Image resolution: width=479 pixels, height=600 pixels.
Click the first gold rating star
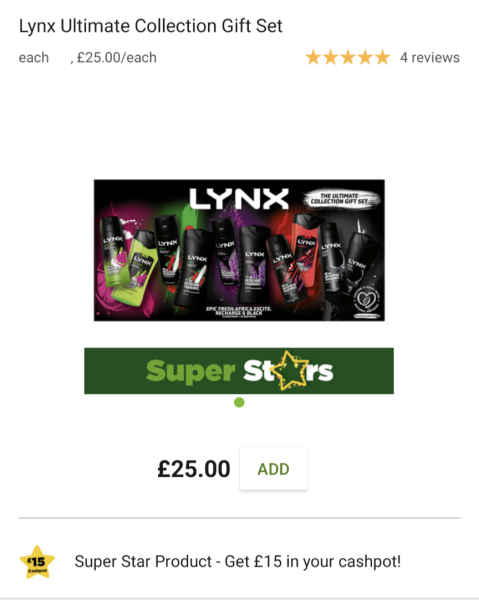(313, 58)
